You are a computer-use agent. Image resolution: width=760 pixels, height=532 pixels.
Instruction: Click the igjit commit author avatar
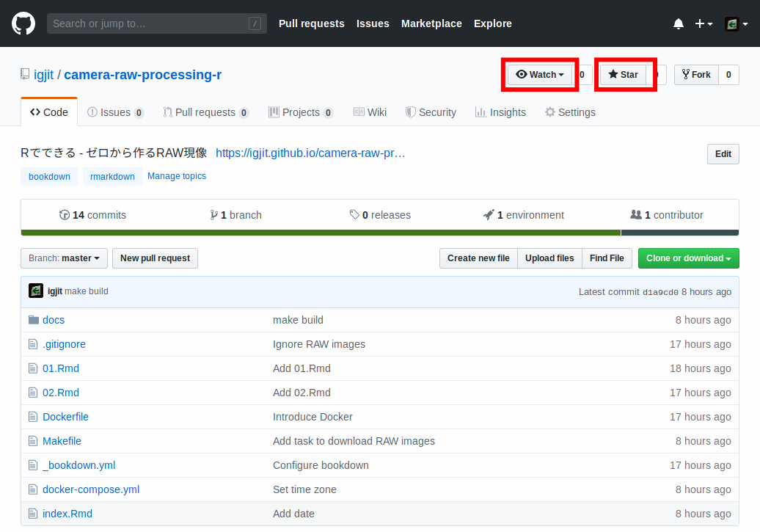point(36,291)
